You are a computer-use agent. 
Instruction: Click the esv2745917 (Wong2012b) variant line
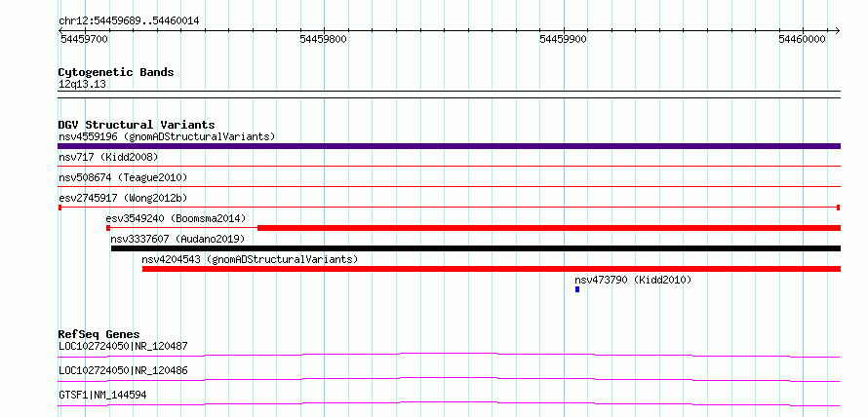(x=449, y=207)
